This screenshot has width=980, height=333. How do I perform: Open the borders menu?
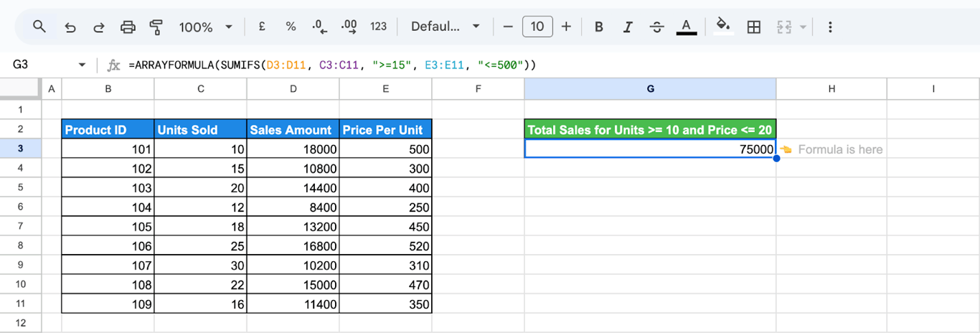tap(754, 27)
